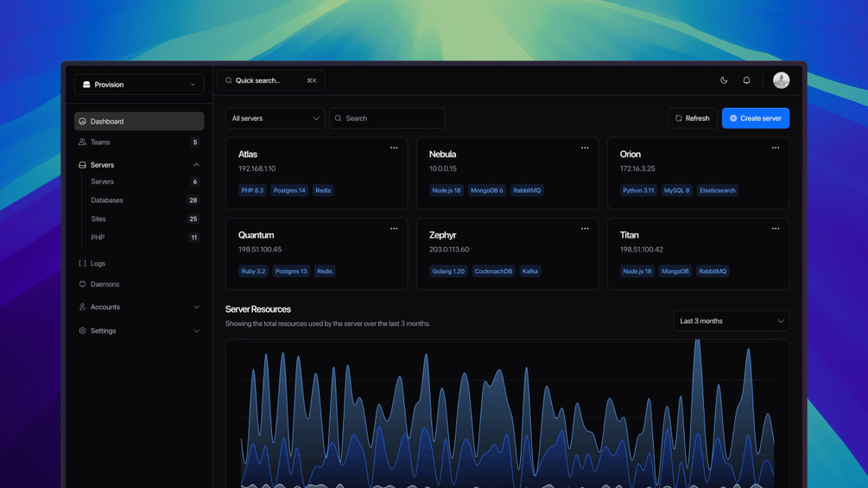Open notifications via the bell icon
The height and width of the screenshot is (488, 868).
click(x=746, y=80)
